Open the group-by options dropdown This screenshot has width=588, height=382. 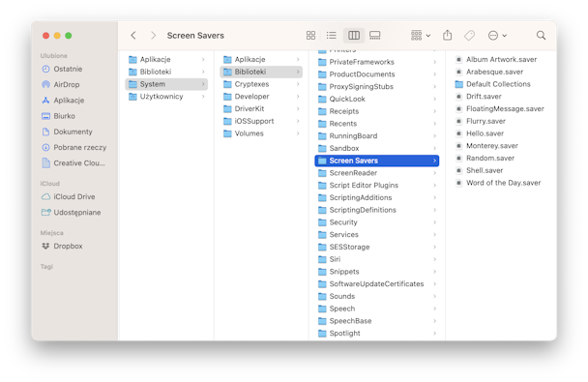pos(421,36)
